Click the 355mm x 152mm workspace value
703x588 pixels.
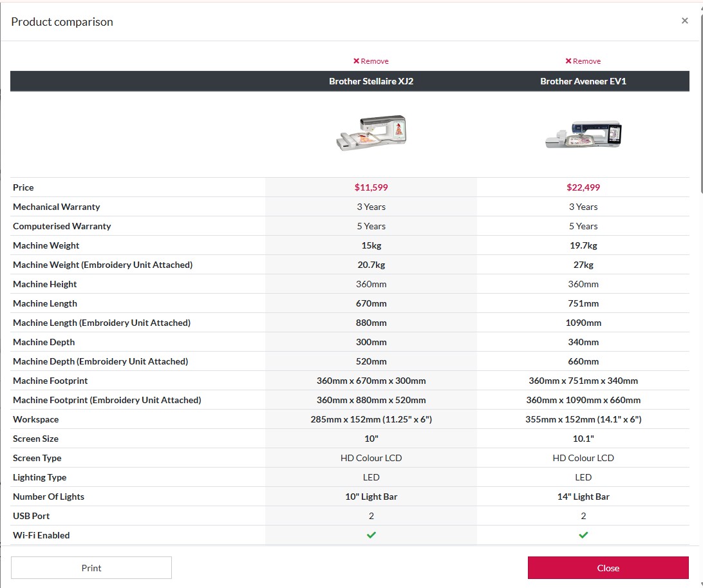tap(583, 419)
